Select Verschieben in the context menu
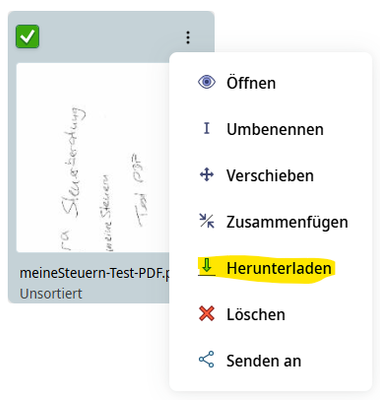This screenshot has width=380, height=400. click(x=271, y=175)
